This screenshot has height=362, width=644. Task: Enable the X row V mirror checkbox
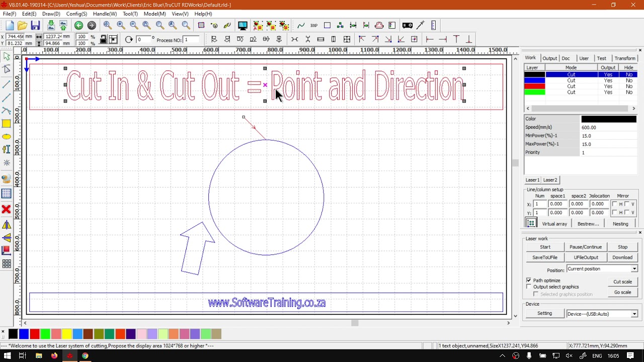[x=627, y=204]
